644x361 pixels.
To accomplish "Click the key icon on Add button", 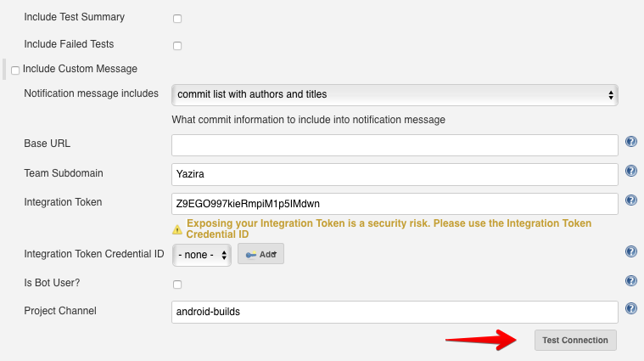I will point(251,255).
